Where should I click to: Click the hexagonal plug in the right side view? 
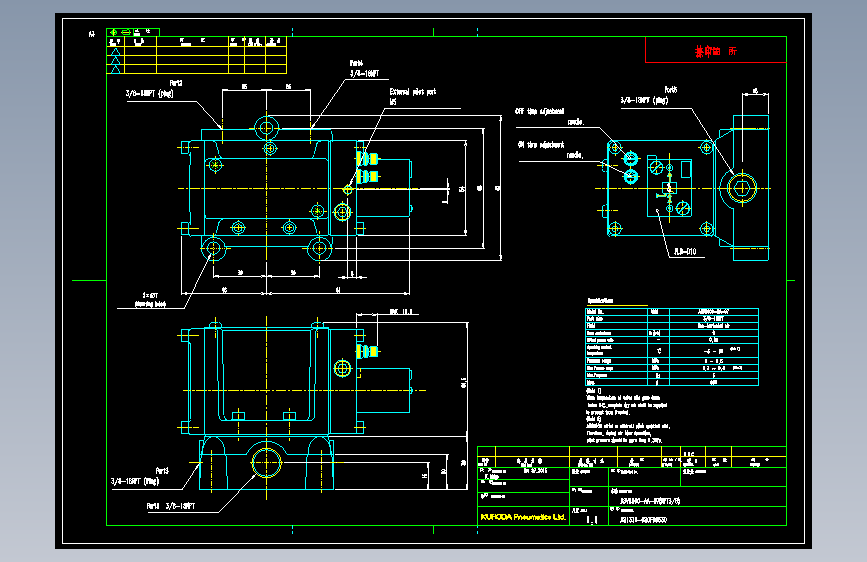click(x=741, y=188)
